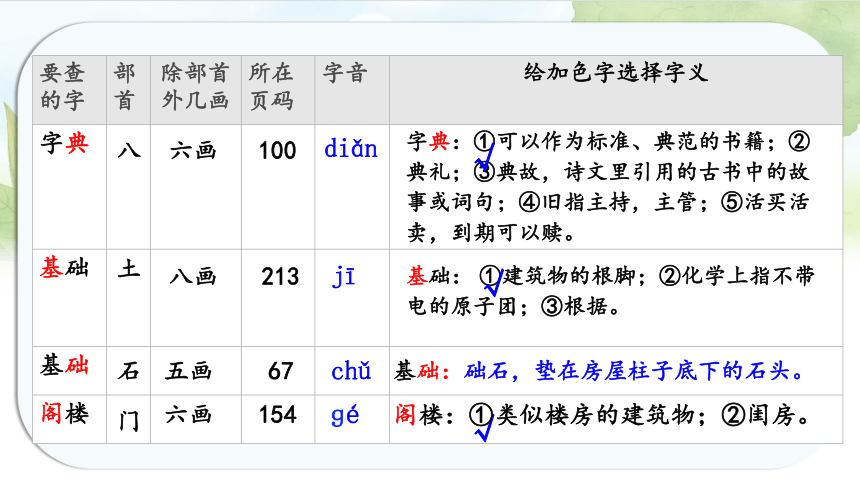Viewport: 860px width, 484px height.
Task: Click definition '建筑物的根脚'
Action: click(569, 275)
